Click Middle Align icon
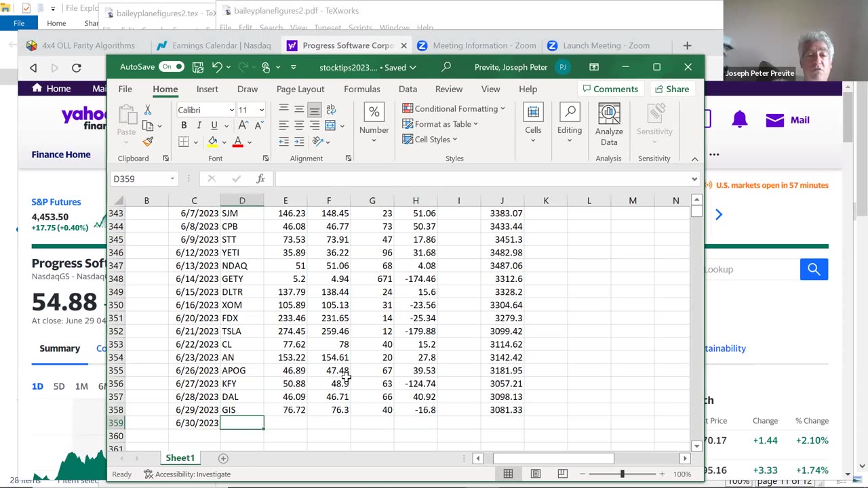868x488 pixels. pos(299,109)
